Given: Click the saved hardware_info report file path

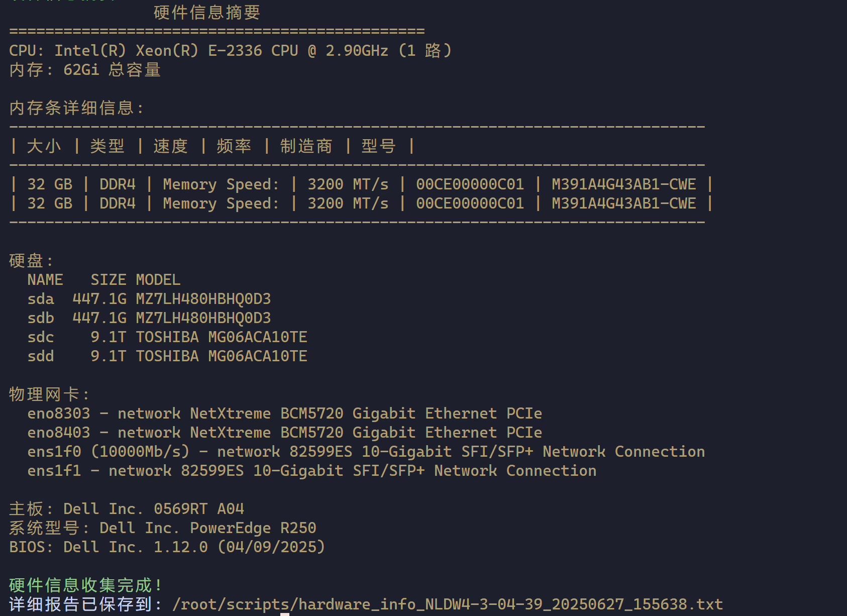Looking at the screenshot, I should [448, 604].
